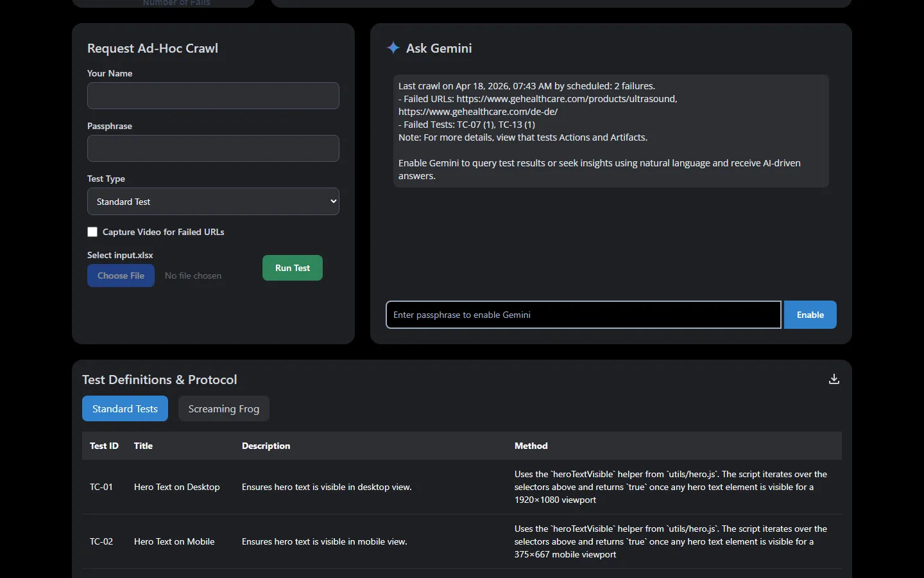924x578 pixels.
Task: Click the Test ID column header
Action: [104, 446]
